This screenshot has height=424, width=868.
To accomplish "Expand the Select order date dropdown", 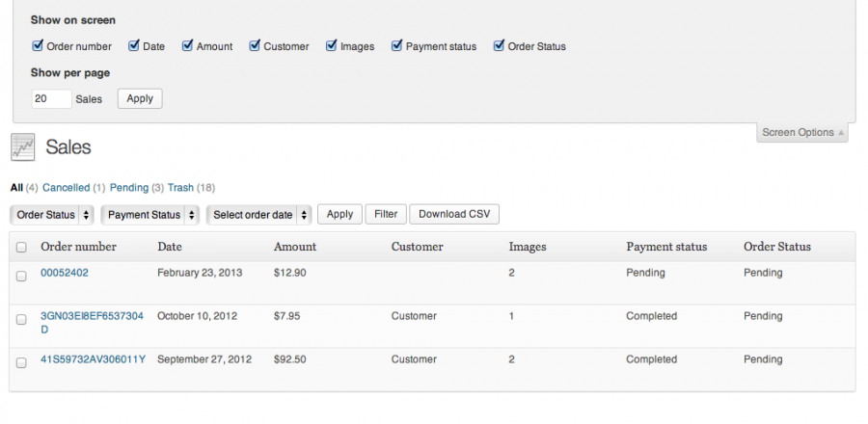I will pos(259,215).
